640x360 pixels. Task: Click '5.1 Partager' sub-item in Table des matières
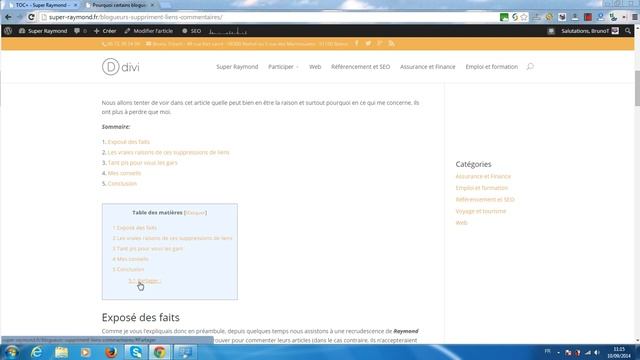pos(144,280)
